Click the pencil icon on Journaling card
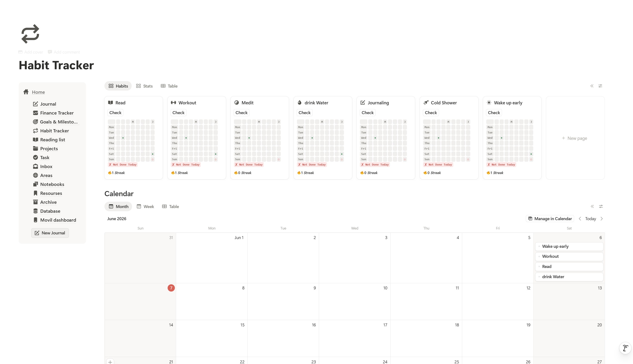Image resolution: width=633 pixels, height=364 pixels. (x=362, y=103)
